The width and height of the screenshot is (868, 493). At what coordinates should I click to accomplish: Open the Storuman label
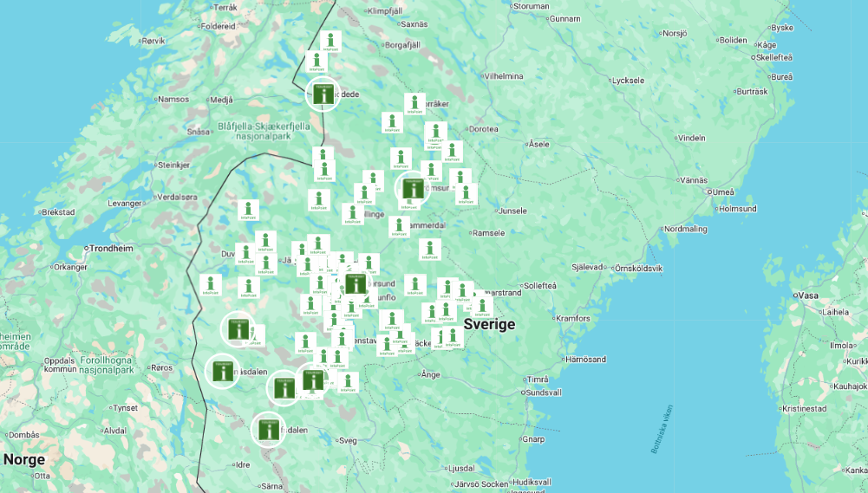pyautogui.click(x=532, y=6)
